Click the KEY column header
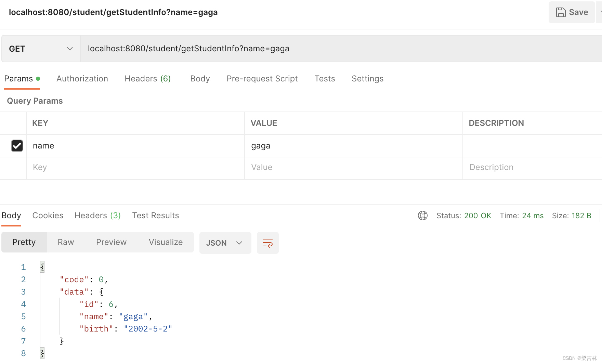 pos(40,123)
